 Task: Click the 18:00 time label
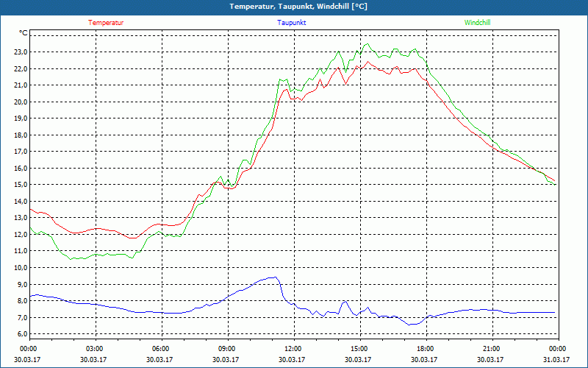pyautogui.click(x=426, y=349)
